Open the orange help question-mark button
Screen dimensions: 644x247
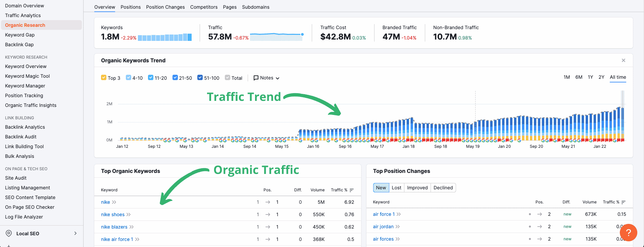629,232
